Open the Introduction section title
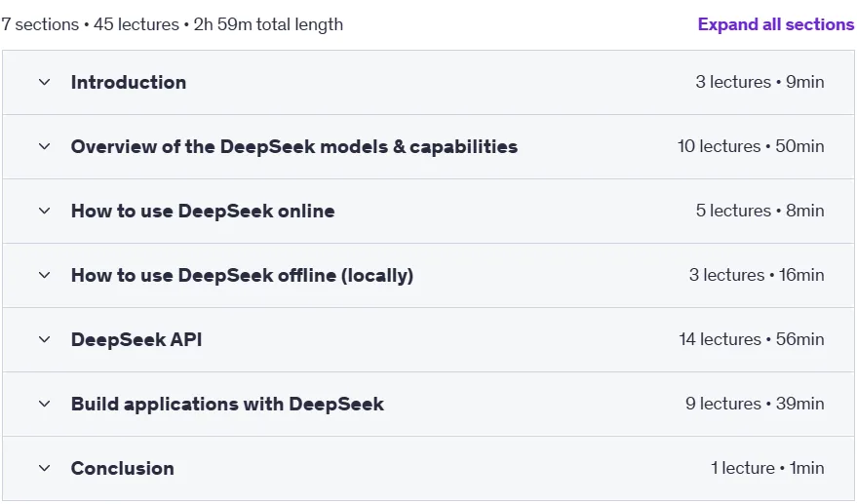857x504 pixels. point(129,83)
